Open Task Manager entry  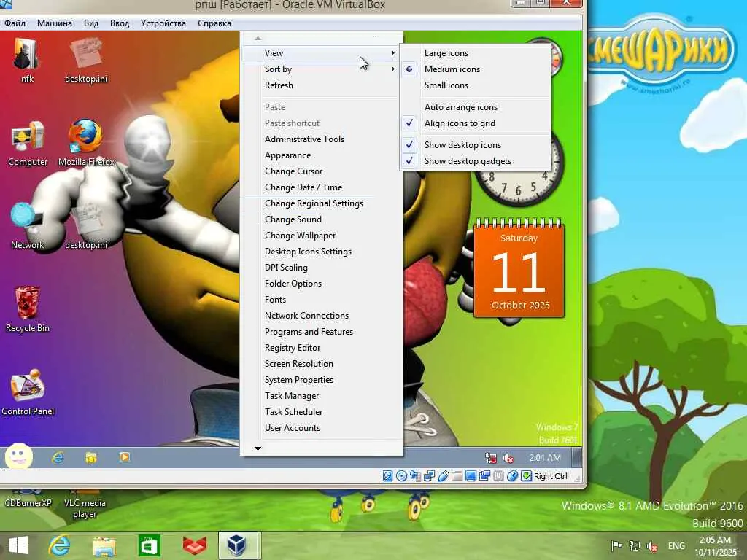pos(321,396)
